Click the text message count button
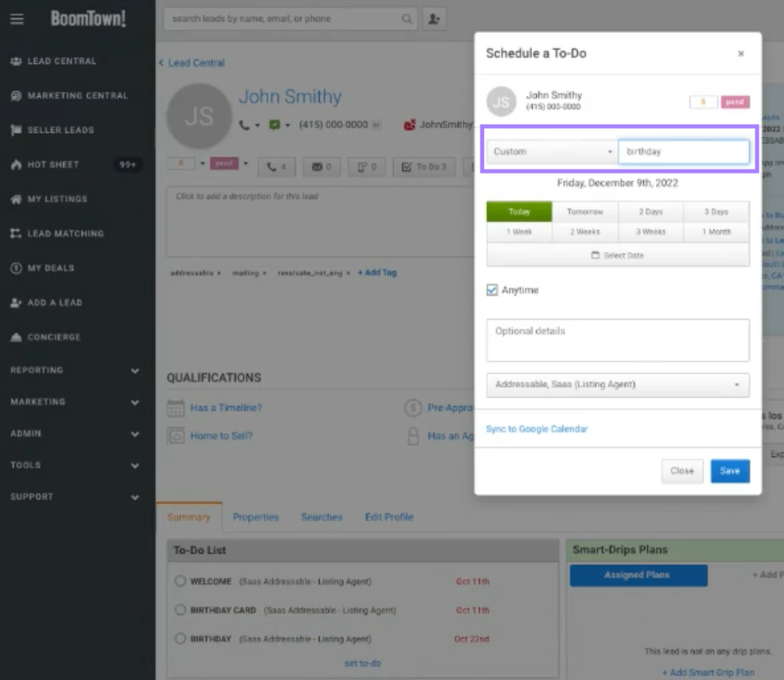Viewport: 784px width, 680px height. click(x=366, y=167)
